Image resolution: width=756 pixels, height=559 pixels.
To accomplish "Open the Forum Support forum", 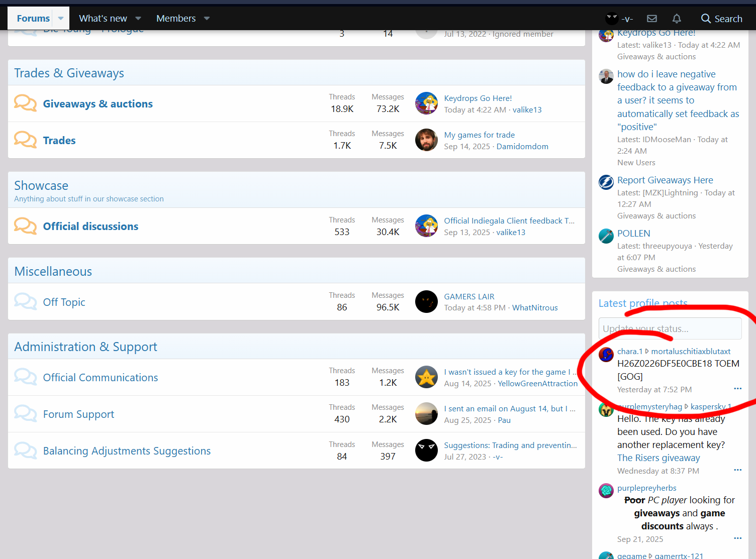I will [78, 414].
